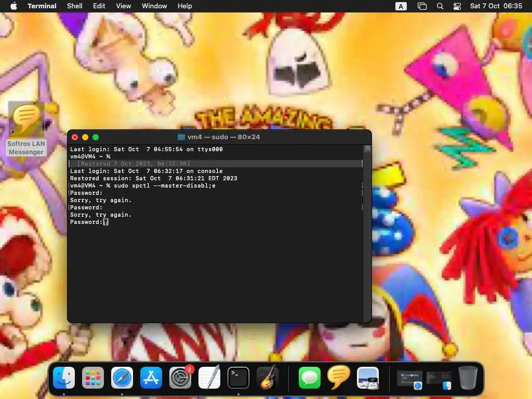Open TextEdit from the Dock
This screenshot has height=399, width=532.
pos(209,378)
